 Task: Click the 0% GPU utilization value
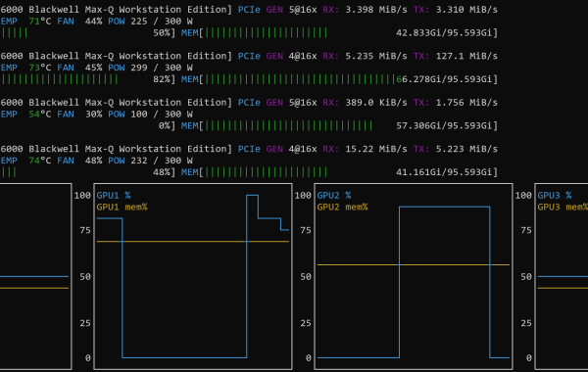[x=165, y=126]
